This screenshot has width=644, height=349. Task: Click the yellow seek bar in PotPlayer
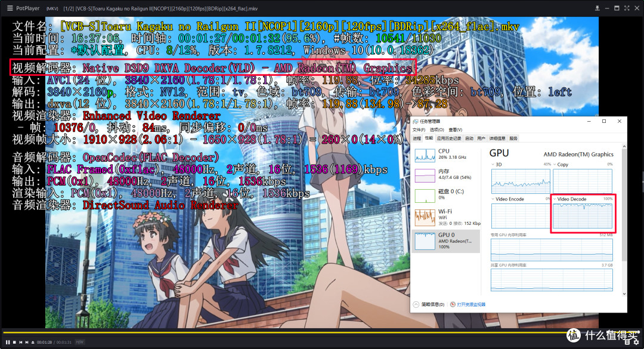[322, 332]
